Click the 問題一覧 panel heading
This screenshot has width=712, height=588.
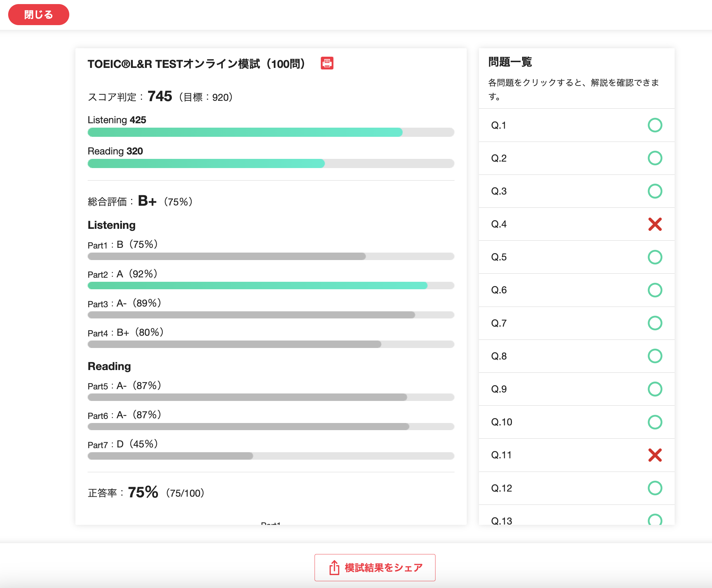510,62
